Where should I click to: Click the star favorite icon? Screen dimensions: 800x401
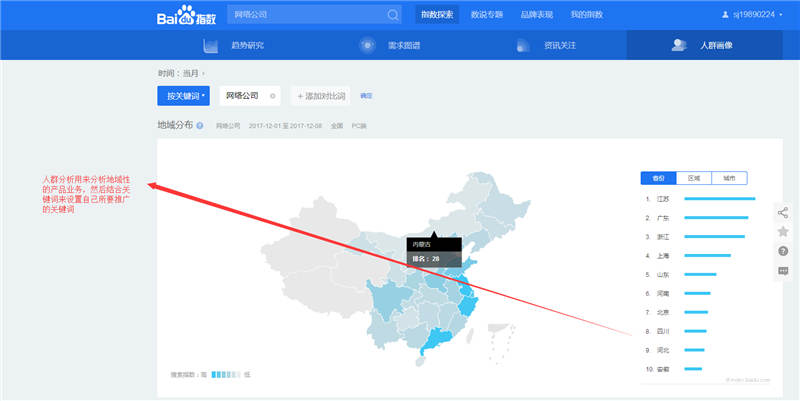[x=783, y=232]
